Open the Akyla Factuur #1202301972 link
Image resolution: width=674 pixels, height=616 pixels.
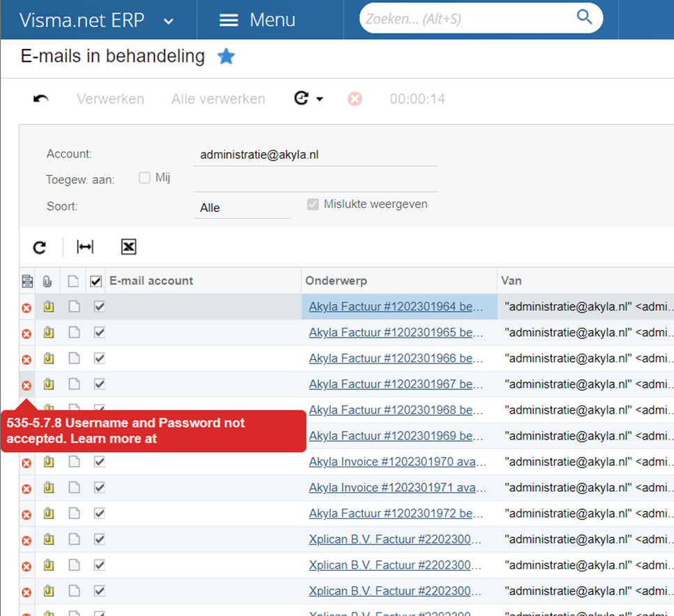[x=396, y=513]
